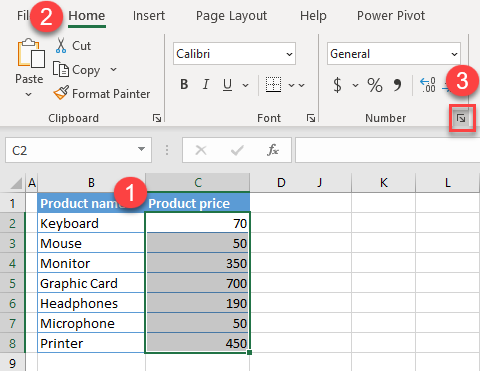480x371 pixels.
Task: Toggle Italic formatting
Action: click(x=206, y=84)
